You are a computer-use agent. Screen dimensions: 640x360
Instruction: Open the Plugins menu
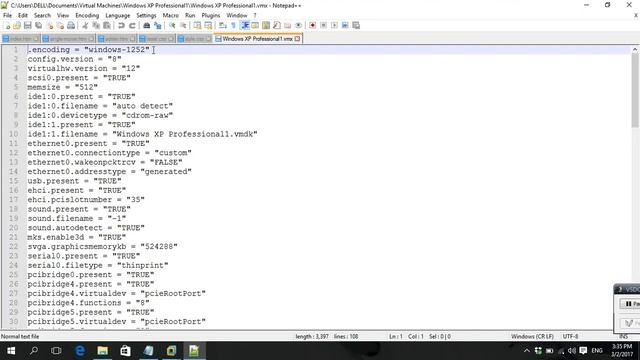(x=211, y=15)
